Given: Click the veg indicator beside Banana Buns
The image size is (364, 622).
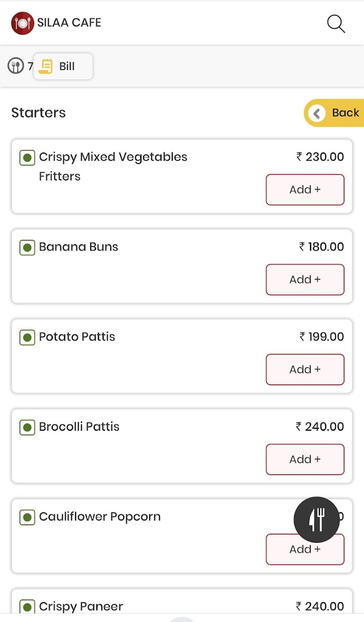Looking at the screenshot, I should coord(27,247).
